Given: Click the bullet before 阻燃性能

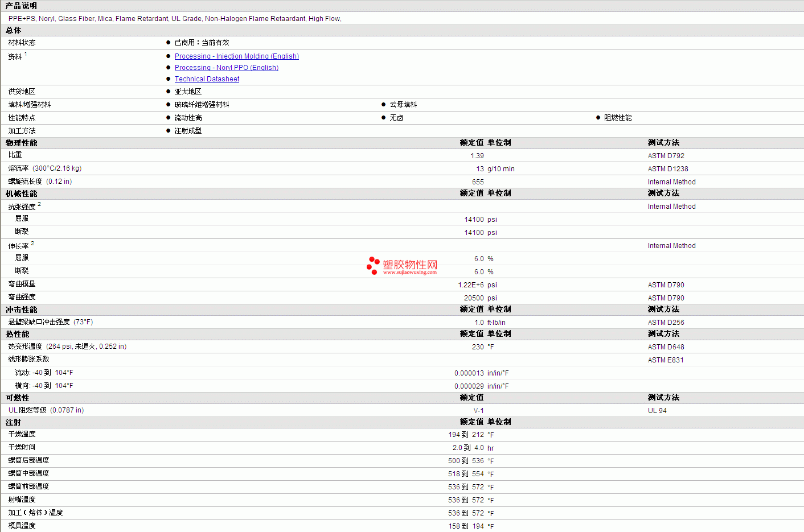Looking at the screenshot, I should tap(598, 118).
